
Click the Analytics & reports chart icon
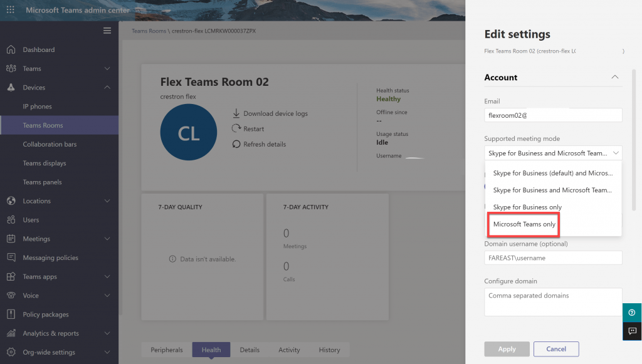pos(11,333)
